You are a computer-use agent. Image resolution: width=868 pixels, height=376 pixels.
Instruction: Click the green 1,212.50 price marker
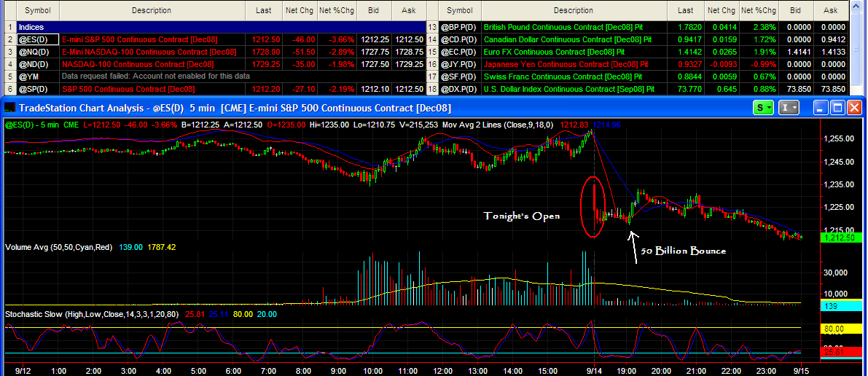point(841,238)
